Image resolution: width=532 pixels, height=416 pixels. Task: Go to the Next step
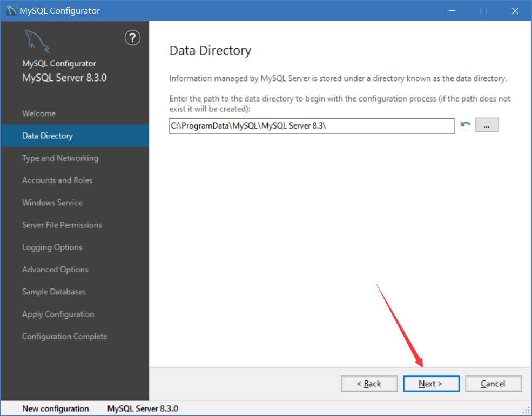coord(431,384)
